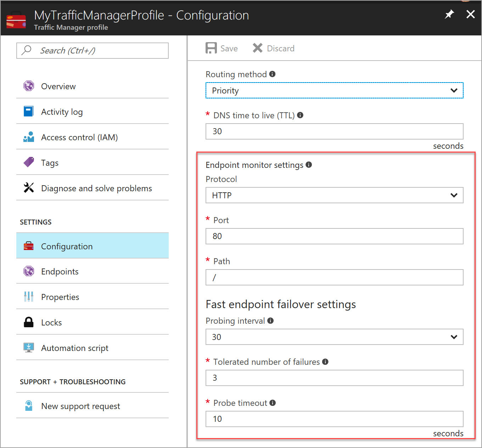482x448 pixels.
Task: Select Diagnose and solve problems
Action: coord(96,188)
